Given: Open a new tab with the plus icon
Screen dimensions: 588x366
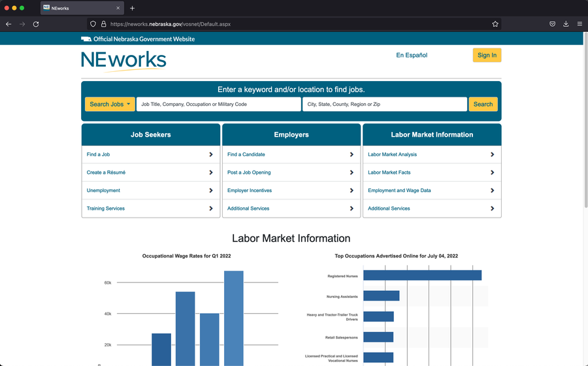Looking at the screenshot, I should (132, 8).
